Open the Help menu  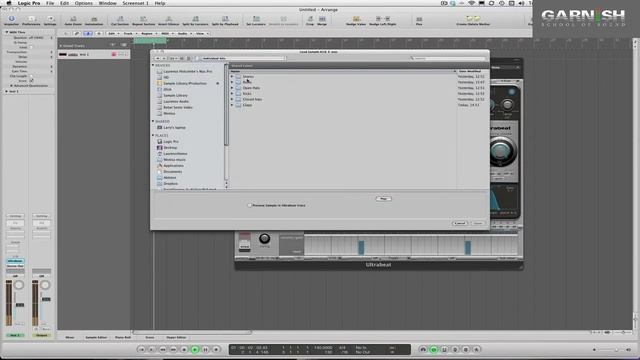click(x=160, y=3)
